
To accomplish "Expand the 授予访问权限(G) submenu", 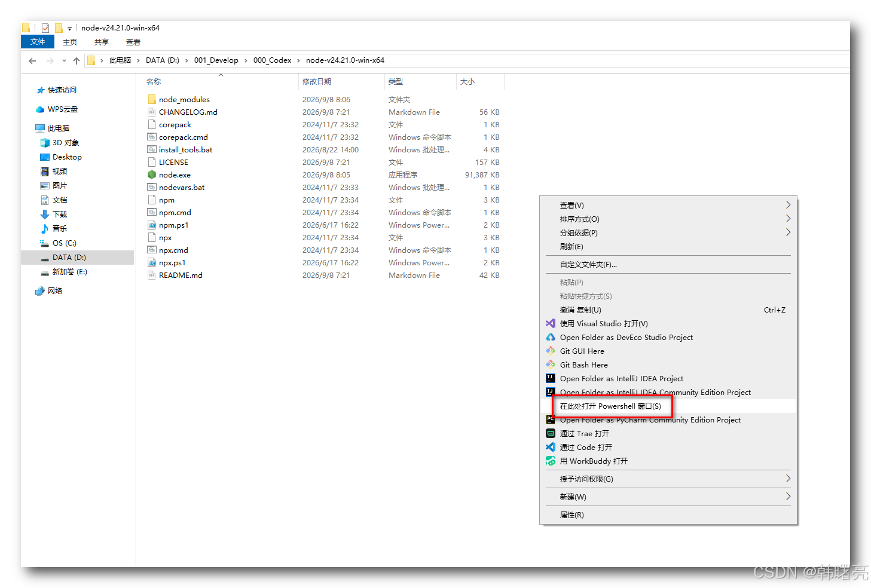I will [668, 479].
